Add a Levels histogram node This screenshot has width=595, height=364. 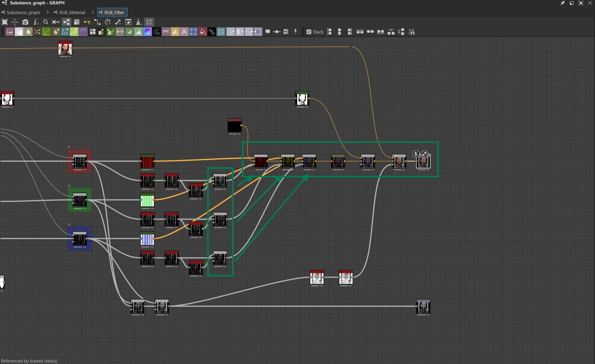click(x=138, y=32)
